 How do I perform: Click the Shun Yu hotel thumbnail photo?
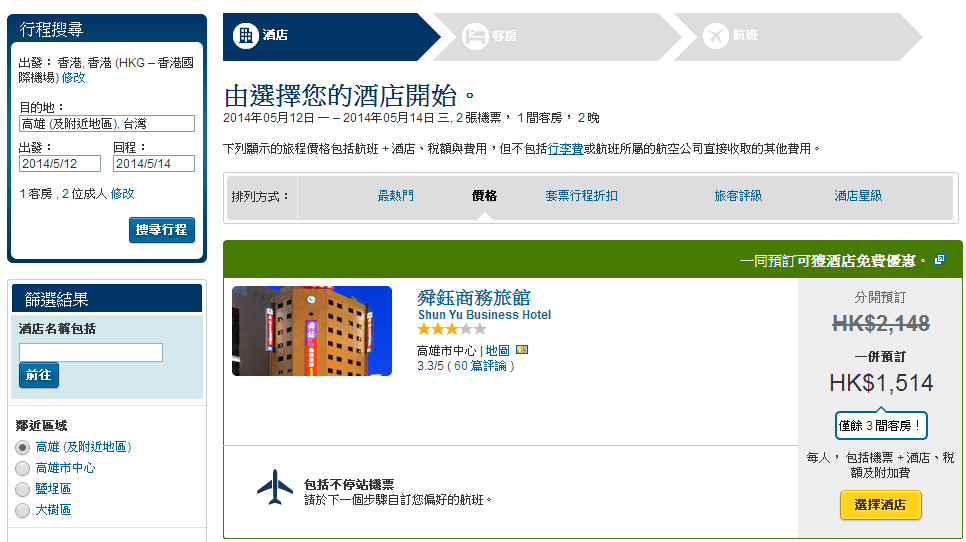click(312, 331)
